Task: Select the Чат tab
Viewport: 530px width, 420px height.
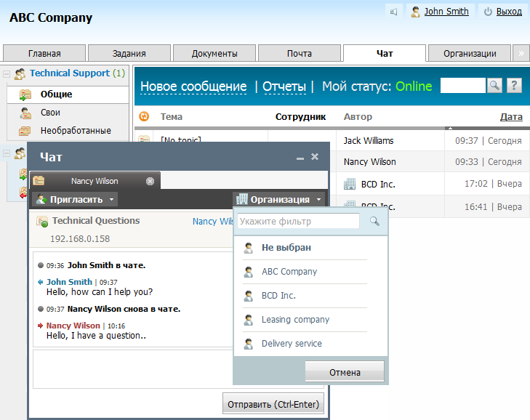Action: 385,53
